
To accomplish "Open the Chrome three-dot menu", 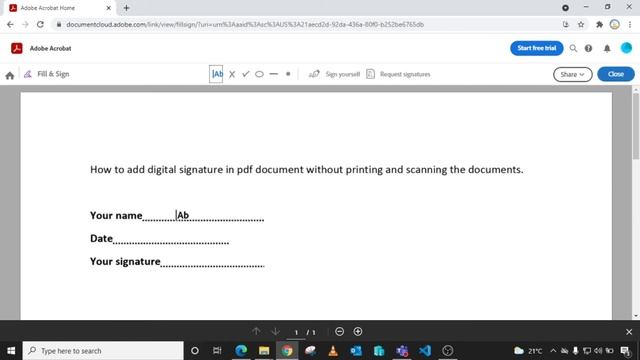I will [x=630, y=24].
